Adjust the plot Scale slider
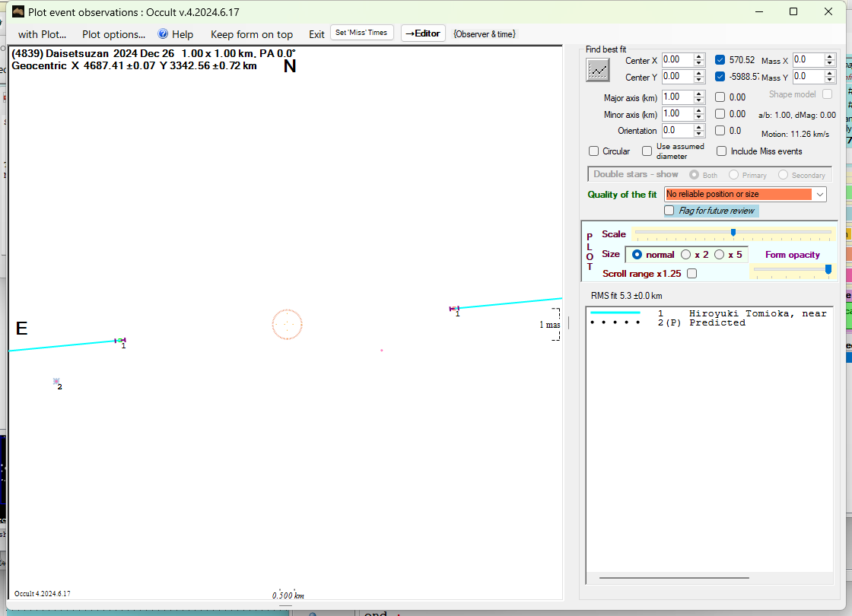 pos(733,233)
